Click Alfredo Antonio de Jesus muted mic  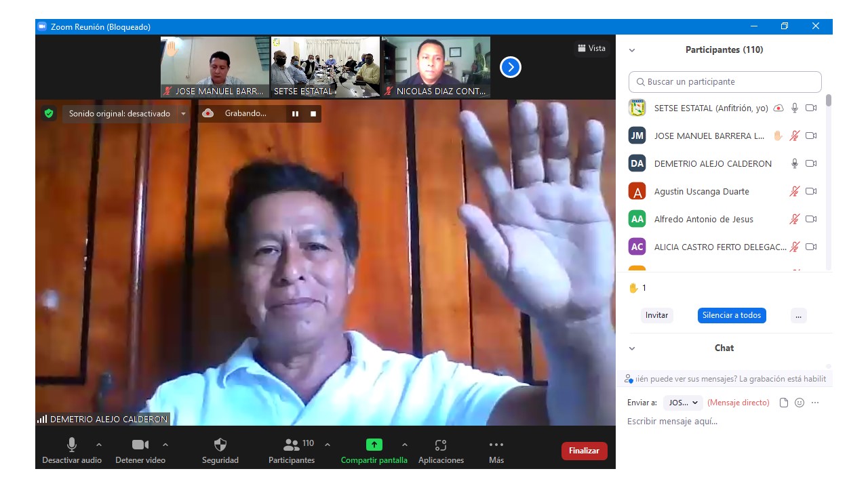pyautogui.click(x=795, y=219)
